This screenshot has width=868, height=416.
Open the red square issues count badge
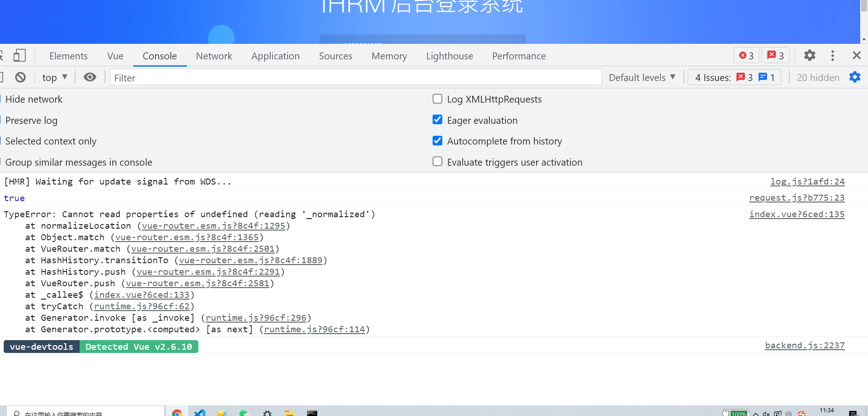click(x=775, y=56)
